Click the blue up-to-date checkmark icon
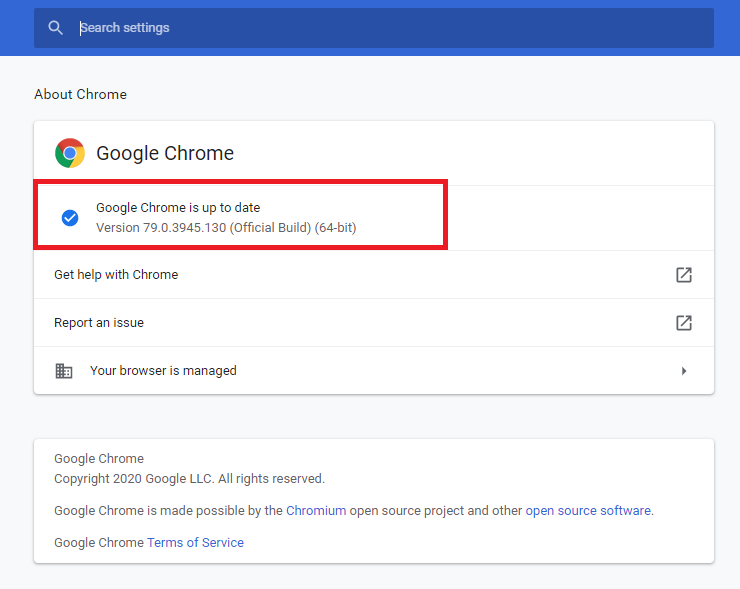This screenshot has width=740, height=589. click(70, 218)
